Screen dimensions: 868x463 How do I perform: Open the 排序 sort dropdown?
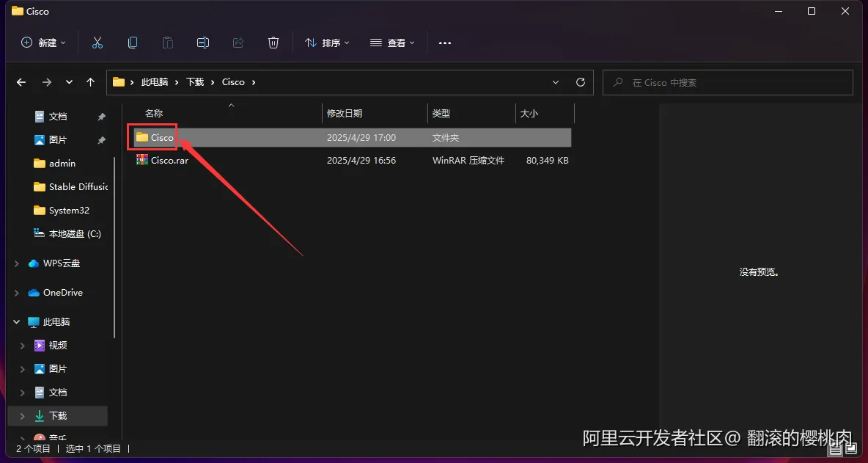(327, 43)
